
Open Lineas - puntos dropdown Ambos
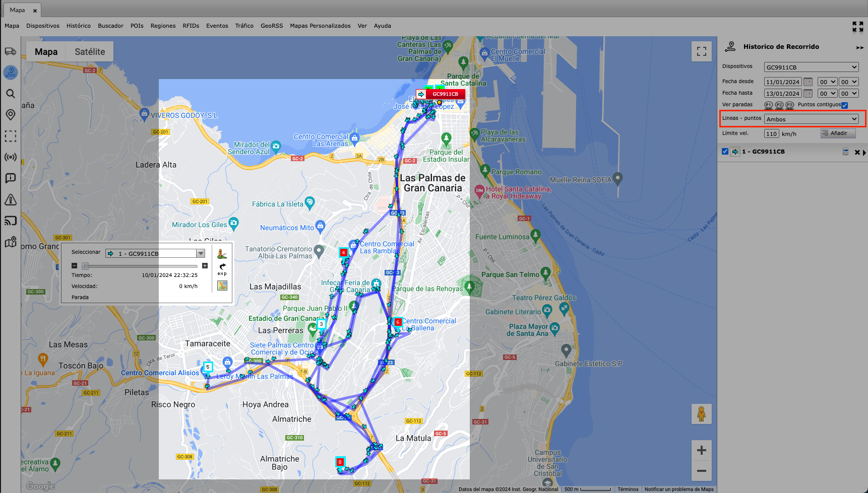[x=811, y=119]
